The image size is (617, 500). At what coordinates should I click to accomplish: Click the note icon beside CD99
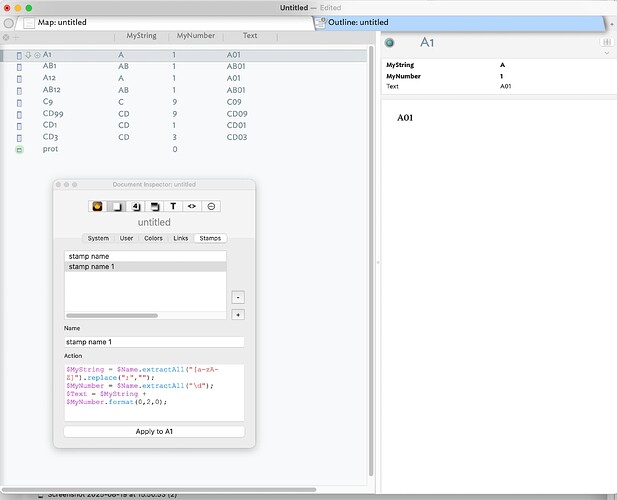19,114
